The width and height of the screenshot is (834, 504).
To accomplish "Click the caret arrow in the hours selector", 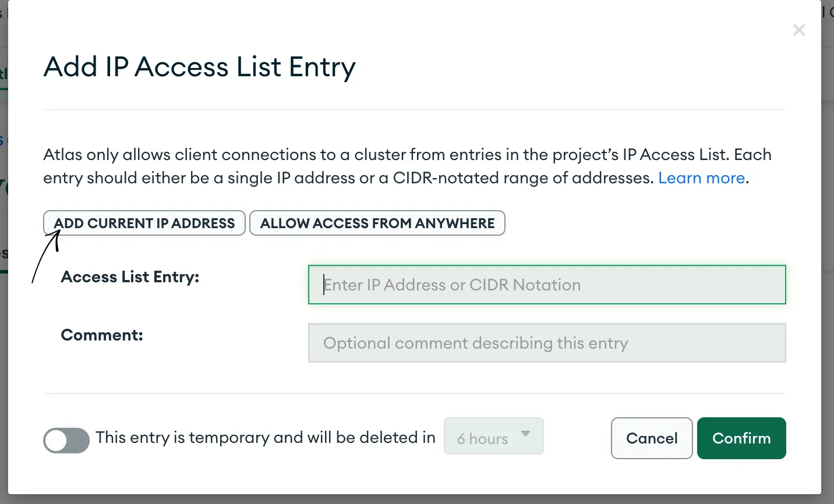I will 526,434.
